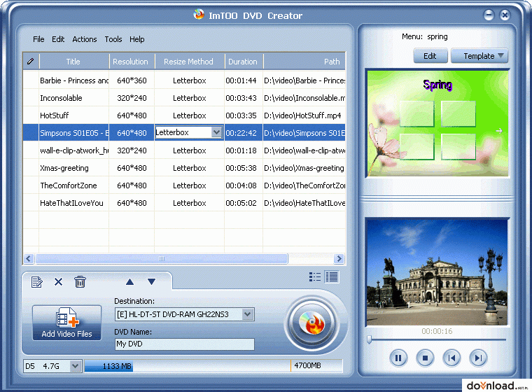The height and width of the screenshot is (392, 532).
Task: Sort by Resolution column header
Action: tap(131, 62)
